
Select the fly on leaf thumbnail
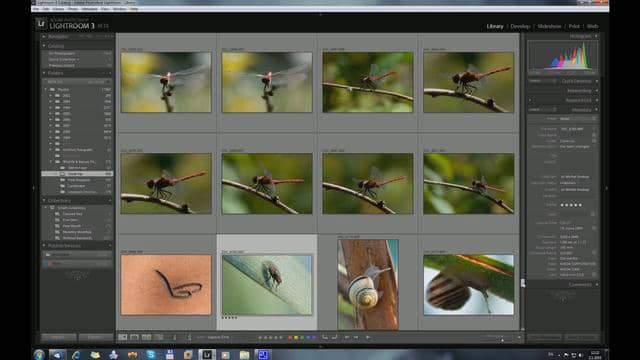[x=267, y=285]
